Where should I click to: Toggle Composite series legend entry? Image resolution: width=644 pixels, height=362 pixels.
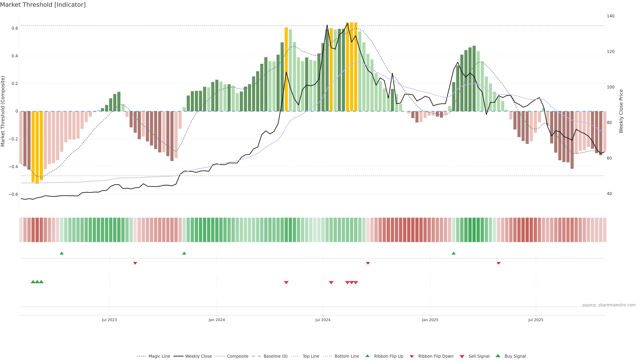coord(237,356)
